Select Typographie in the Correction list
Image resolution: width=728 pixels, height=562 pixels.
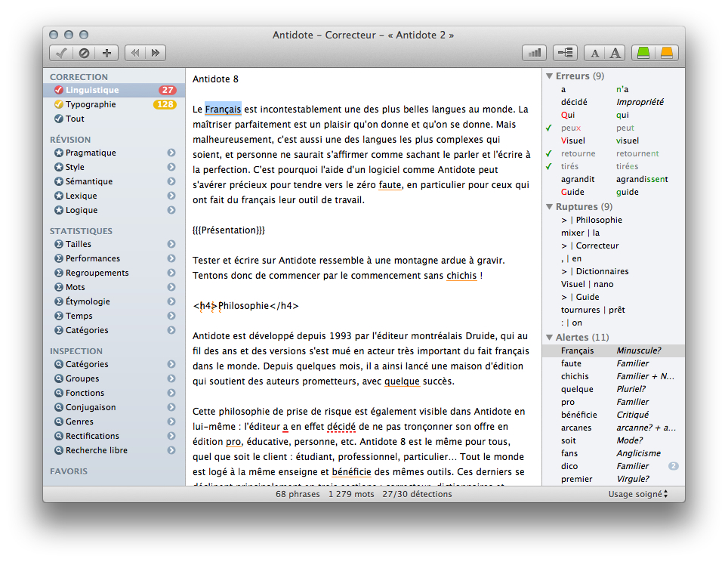pos(114,104)
